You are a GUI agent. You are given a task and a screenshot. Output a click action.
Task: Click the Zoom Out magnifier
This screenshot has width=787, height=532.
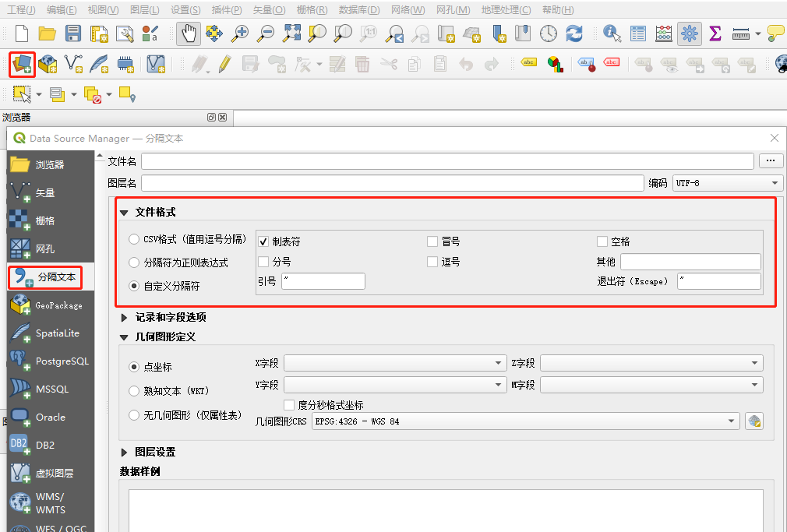pos(266,33)
